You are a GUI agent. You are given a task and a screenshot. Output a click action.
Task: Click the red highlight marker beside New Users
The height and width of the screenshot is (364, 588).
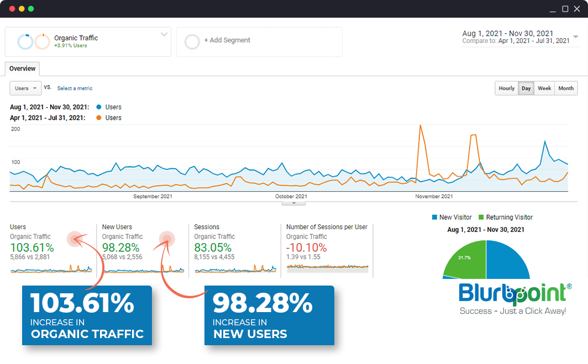pos(167,238)
